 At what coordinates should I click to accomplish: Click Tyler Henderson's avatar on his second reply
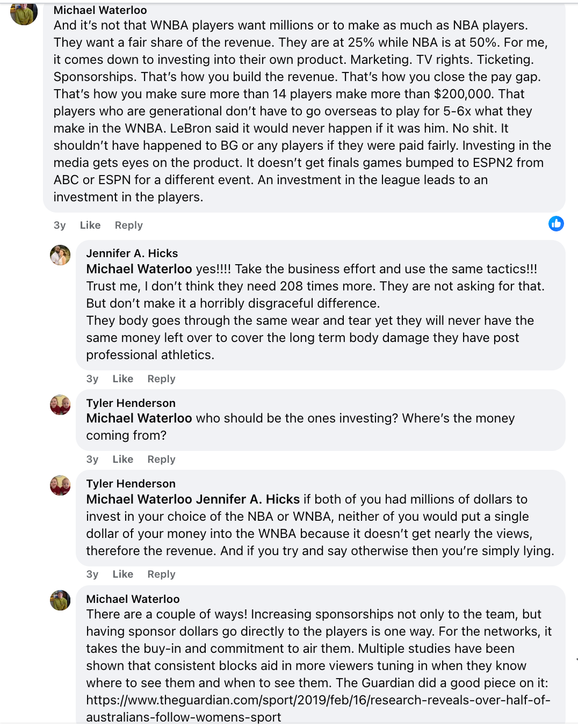tap(60, 485)
